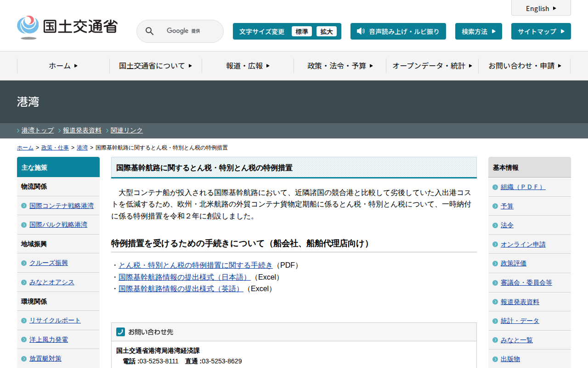588x368 pixels.
Task: Open the とん税・特別とん税の特例措置に関する手続き PDF link
Action: (x=195, y=265)
